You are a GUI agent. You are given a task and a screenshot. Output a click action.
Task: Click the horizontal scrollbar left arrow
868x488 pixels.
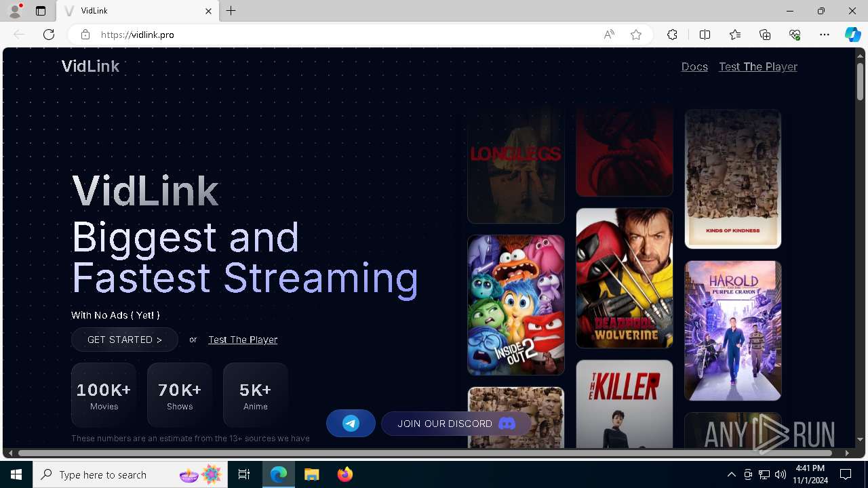11,452
